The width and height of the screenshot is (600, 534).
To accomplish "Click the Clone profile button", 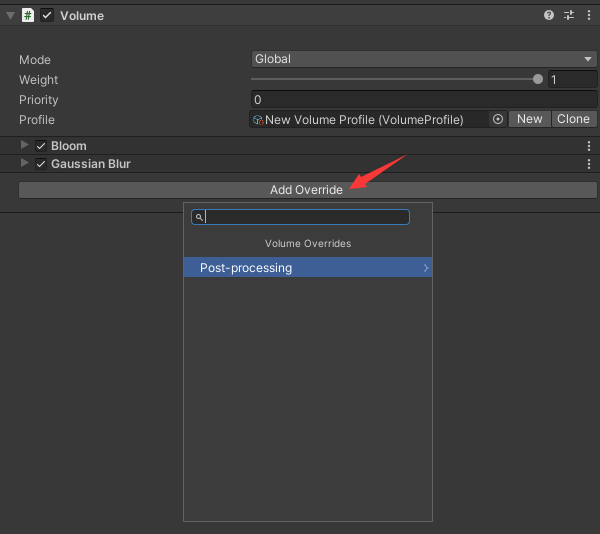I will pyautogui.click(x=573, y=119).
